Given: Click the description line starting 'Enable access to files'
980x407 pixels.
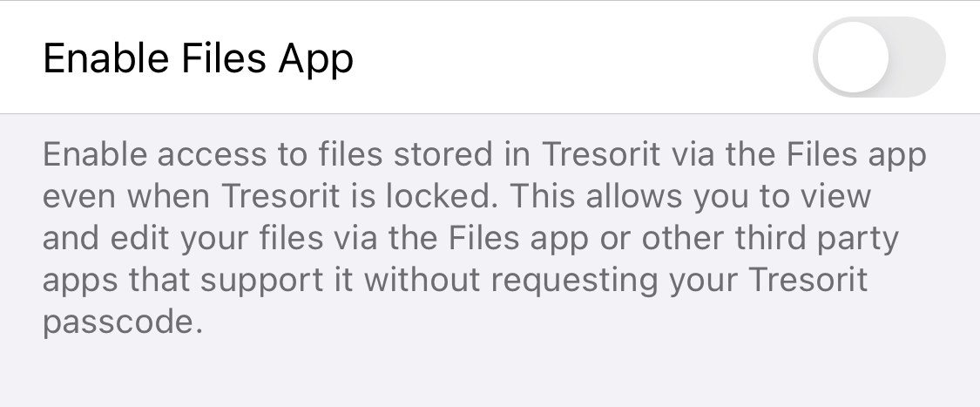Looking at the screenshot, I should (x=484, y=154).
